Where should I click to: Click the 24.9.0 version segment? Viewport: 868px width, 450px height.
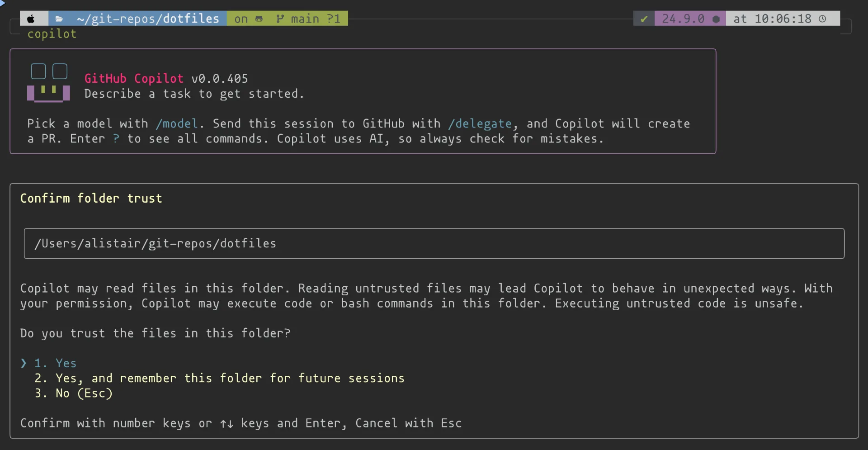point(683,19)
